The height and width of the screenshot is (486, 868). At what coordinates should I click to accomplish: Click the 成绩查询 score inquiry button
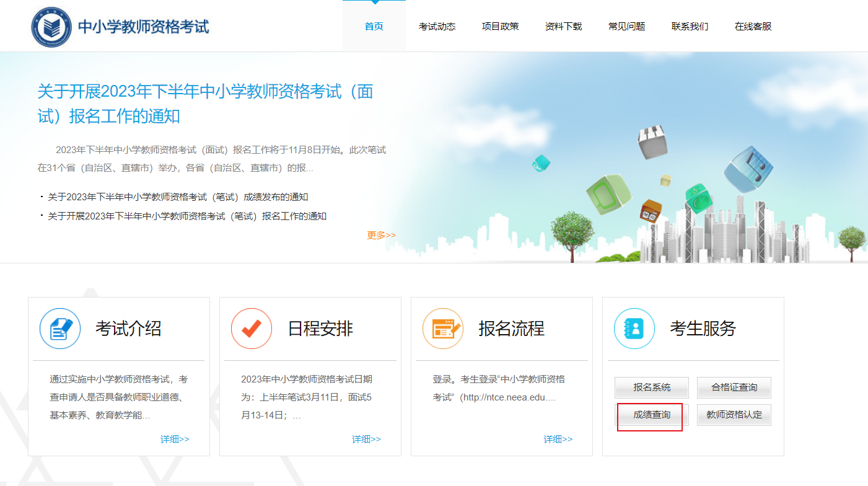click(x=650, y=416)
